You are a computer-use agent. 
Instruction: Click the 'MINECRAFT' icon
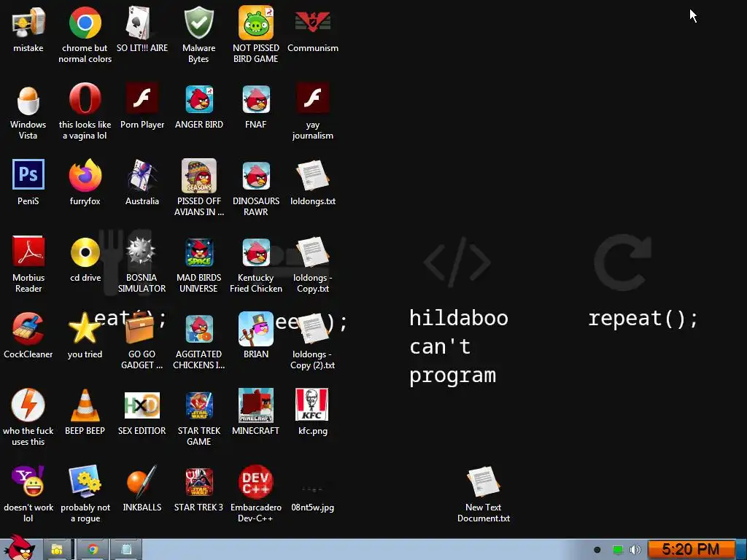(x=256, y=405)
